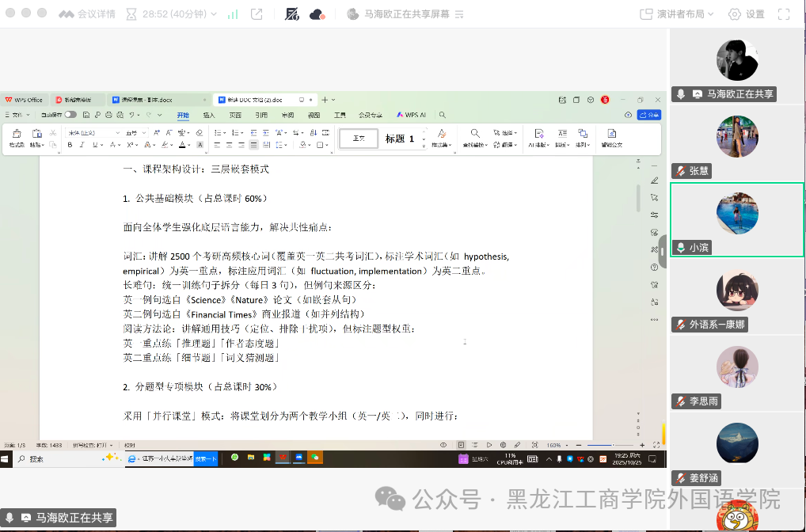Screen dimensions: 806x532
Task: Click the blue 分享 share button
Action: 648,115
